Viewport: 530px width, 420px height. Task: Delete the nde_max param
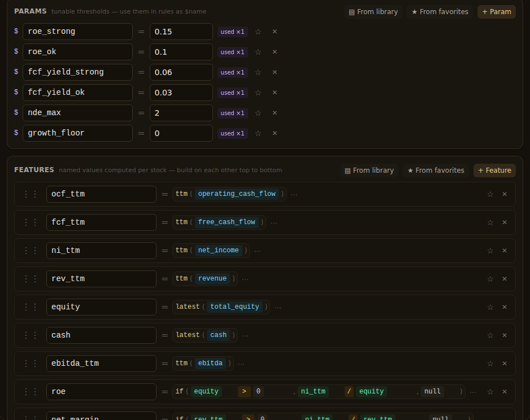275,113
